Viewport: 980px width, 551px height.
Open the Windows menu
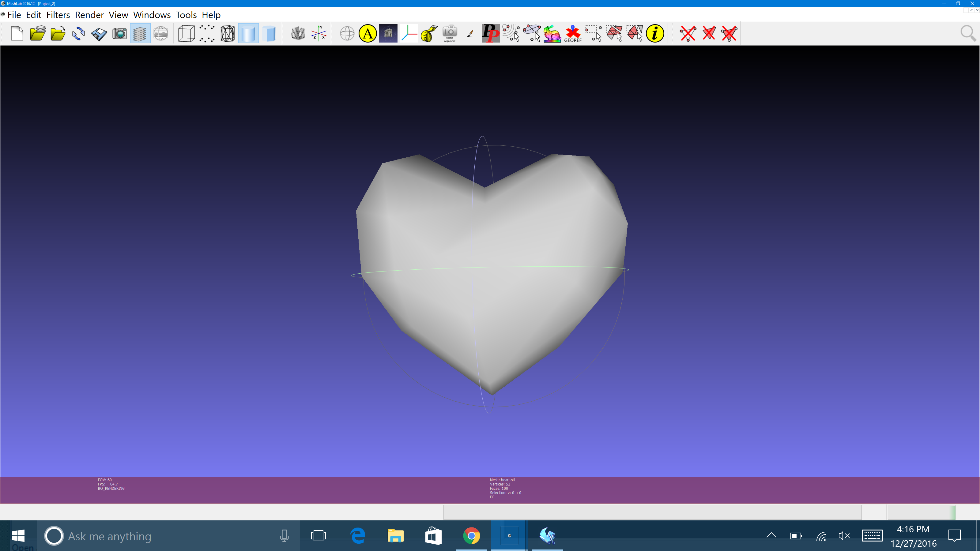pyautogui.click(x=152, y=15)
